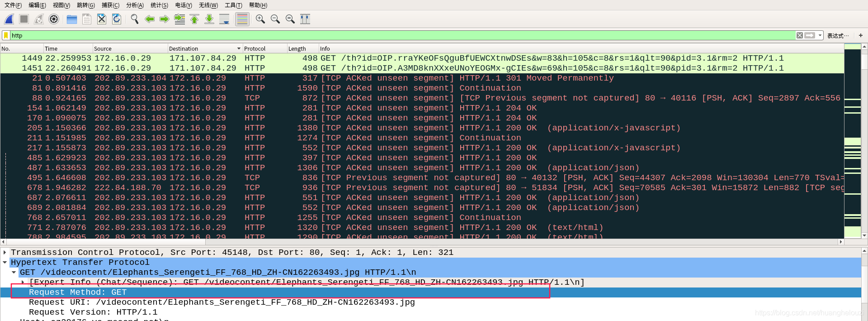Expand the Expert Info item
Viewport: 868px width, 321px height.
[23, 282]
